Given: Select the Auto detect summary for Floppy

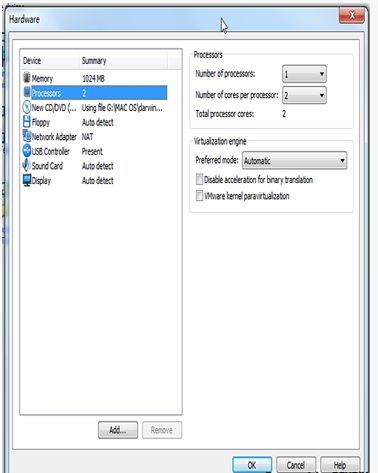Looking at the screenshot, I should (x=98, y=122).
